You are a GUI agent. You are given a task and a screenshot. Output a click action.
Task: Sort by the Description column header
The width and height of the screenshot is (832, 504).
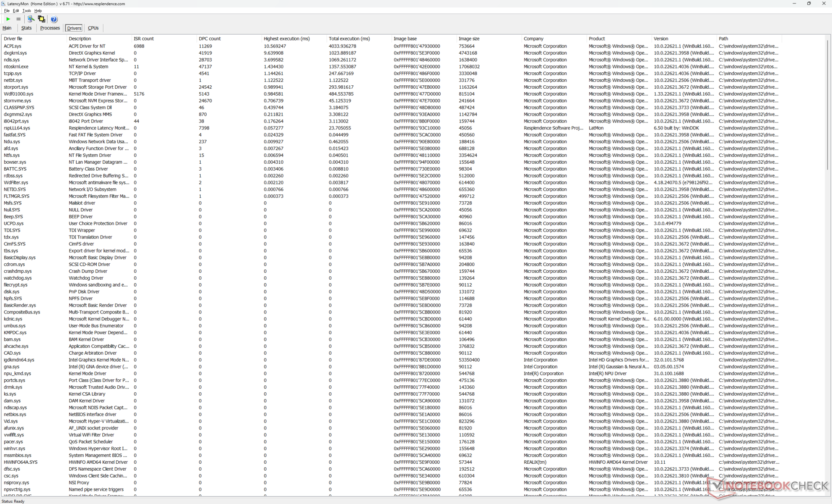[99, 39]
